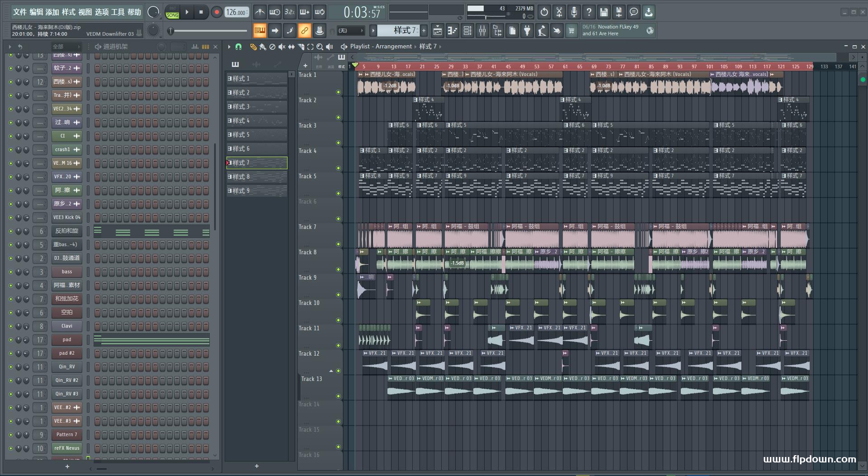Open the channel rack group filter 全部 dropdown

coord(66,47)
